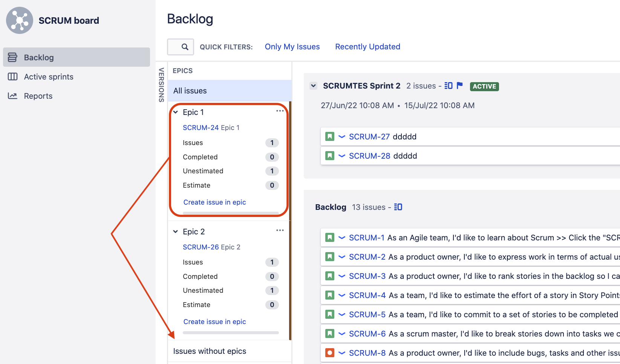Viewport: 620px width, 364px height.
Task: Click the priority chevron on SCRUM-3
Action: click(x=342, y=276)
